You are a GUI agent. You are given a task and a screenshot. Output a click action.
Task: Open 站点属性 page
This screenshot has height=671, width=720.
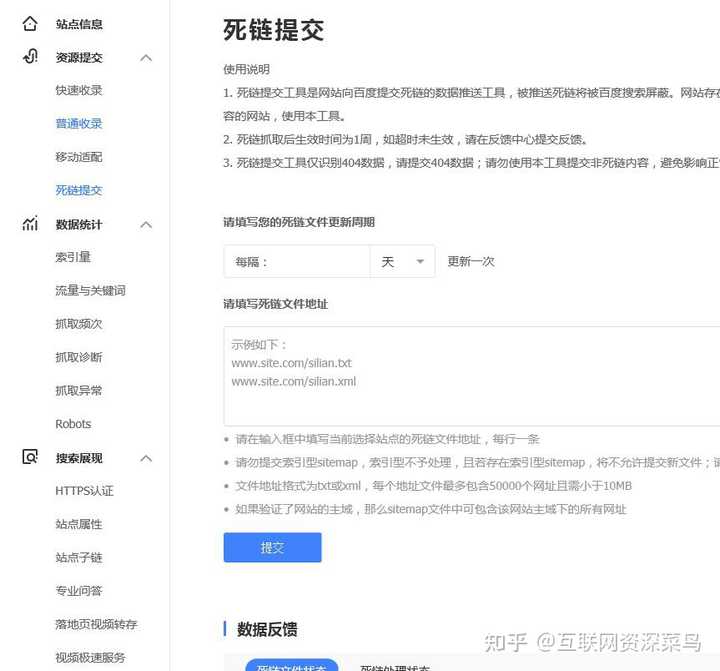pyautogui.click(x=79, y=524)
